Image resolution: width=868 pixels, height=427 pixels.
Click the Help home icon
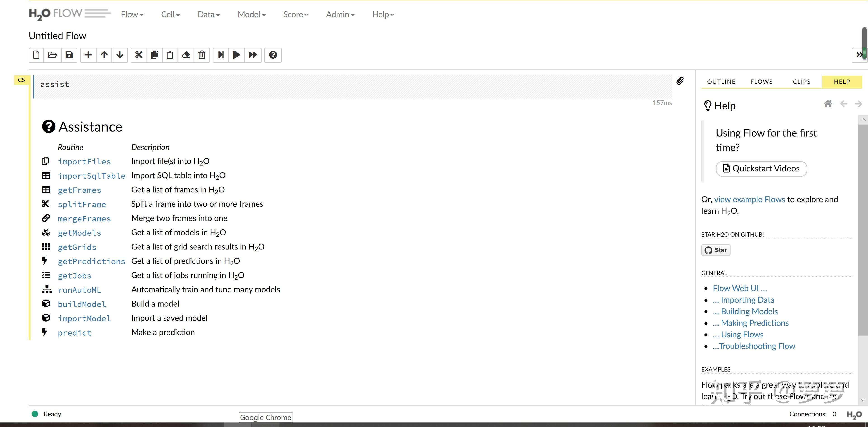pos(828,104)
